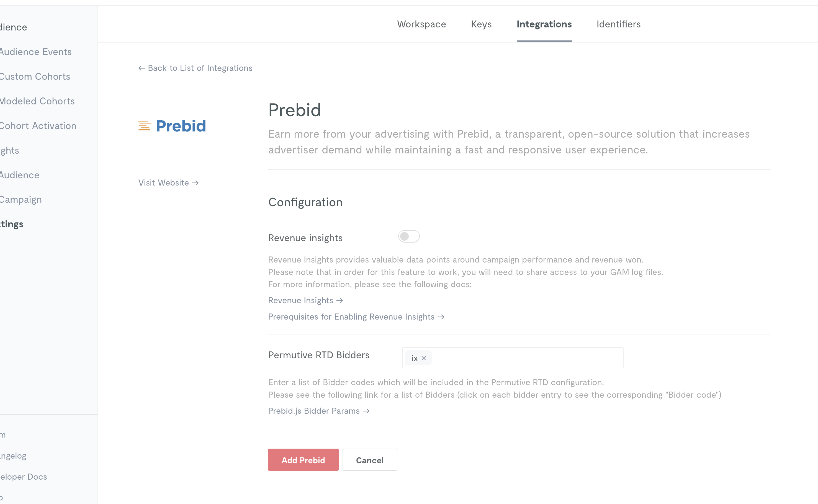Enable the Revenue insights toggle
Image resolution: width=818 pixels, height=504 pixels.
pos(409,236)
